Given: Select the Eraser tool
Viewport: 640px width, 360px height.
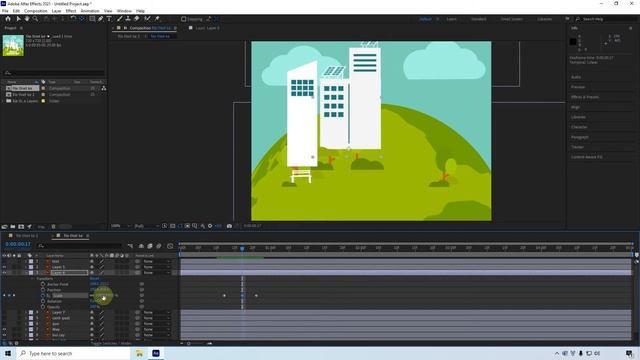Looking at the screenshot, I should [137, 19].
